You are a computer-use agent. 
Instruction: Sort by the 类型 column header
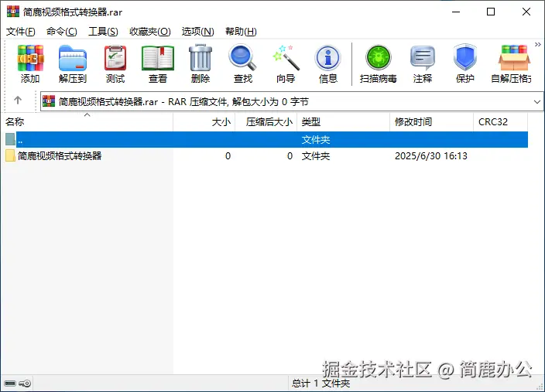pos(344,122)
